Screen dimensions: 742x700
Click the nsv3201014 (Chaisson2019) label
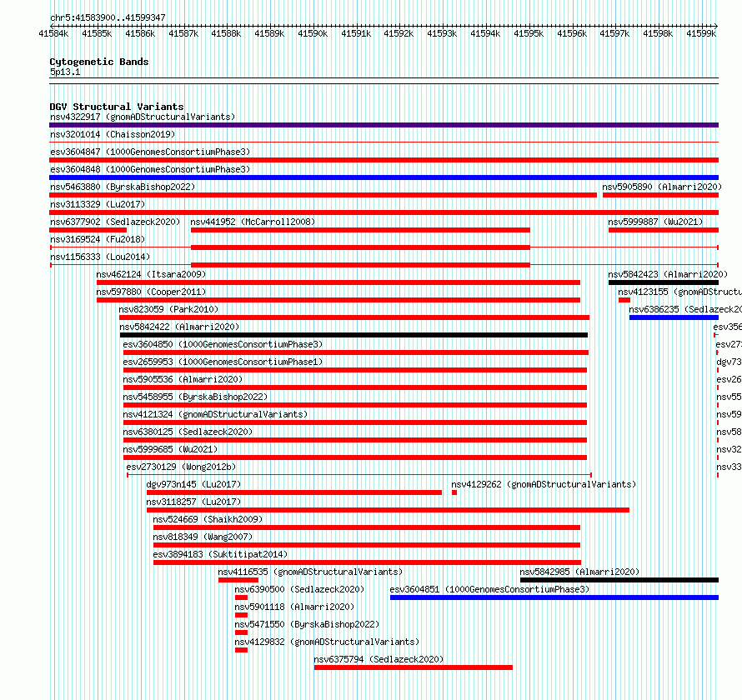point(113,134)
